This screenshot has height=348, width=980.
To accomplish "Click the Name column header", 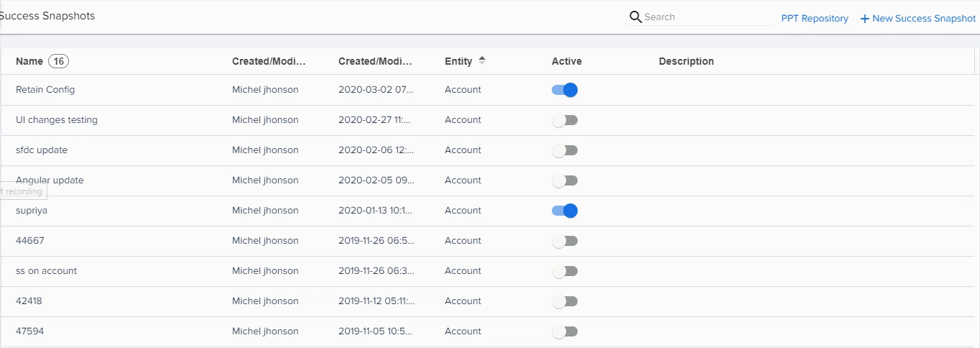I will coord(29,61).
